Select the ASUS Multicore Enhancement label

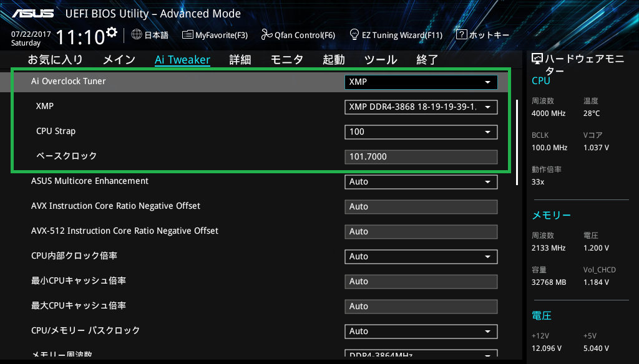(x=90, y=181)
